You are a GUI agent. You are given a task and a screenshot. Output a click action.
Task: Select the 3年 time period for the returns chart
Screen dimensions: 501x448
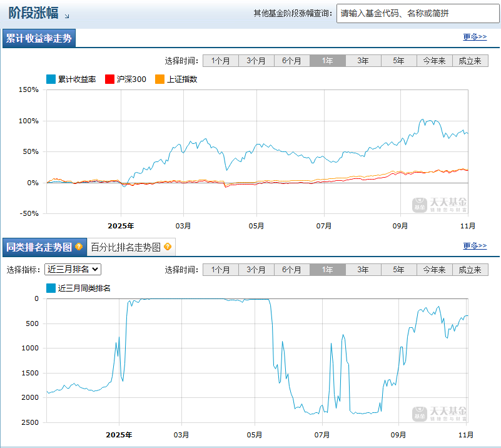click(363, 61)
